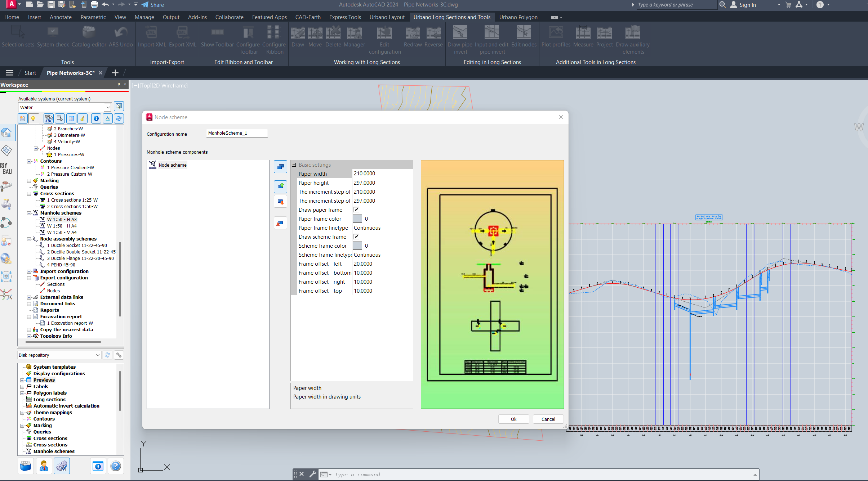
Task: Collapse the Basic settings section
Action: (x=294, y=165)
